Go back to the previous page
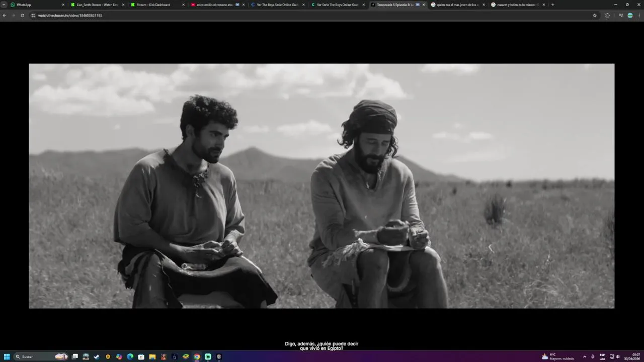The image size is (644, 362). tap(5, 16)
